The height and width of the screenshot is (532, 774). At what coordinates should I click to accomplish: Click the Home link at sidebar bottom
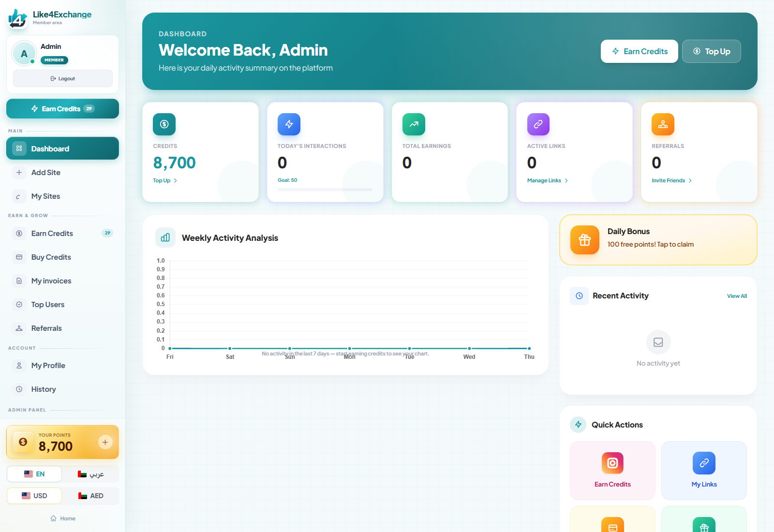click(x=63, y=518)
